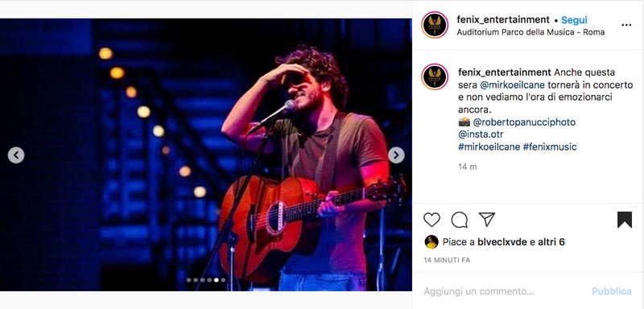Open the Auditorium Parco della Musica location
Screen dimensions: 644x309
coord(530,32)
